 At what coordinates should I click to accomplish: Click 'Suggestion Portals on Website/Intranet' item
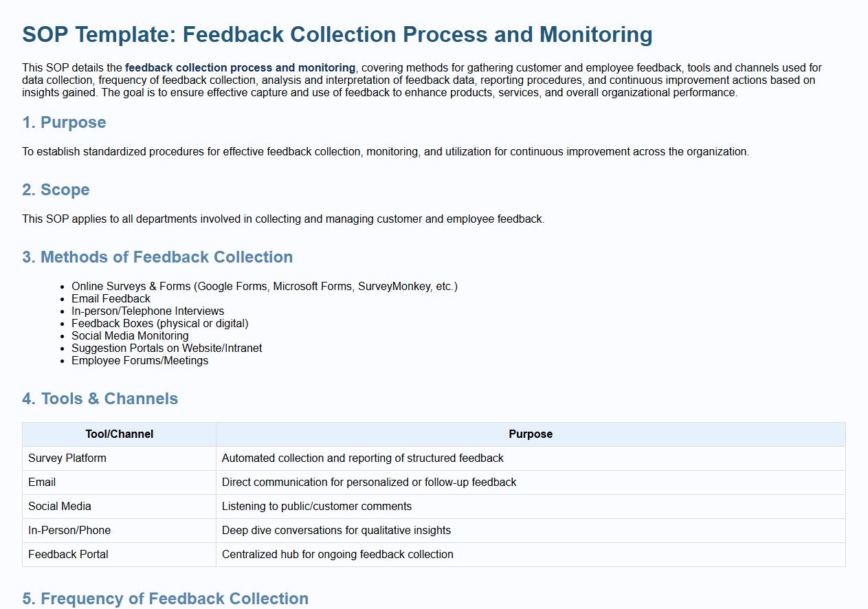[166, 348]
